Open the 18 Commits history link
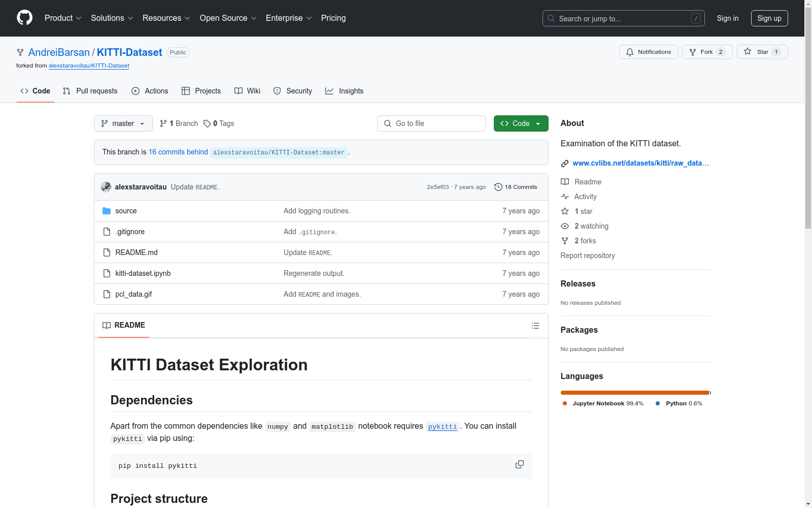This screenshot has height=508, width=812. (516, 187)
